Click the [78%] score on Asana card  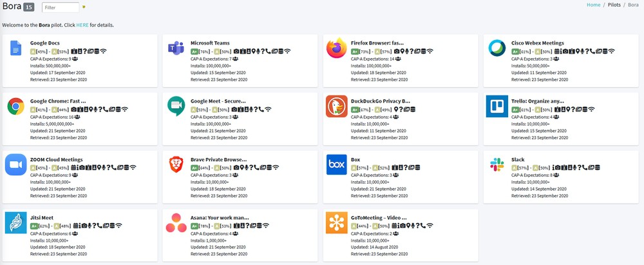tap(204, 226)
